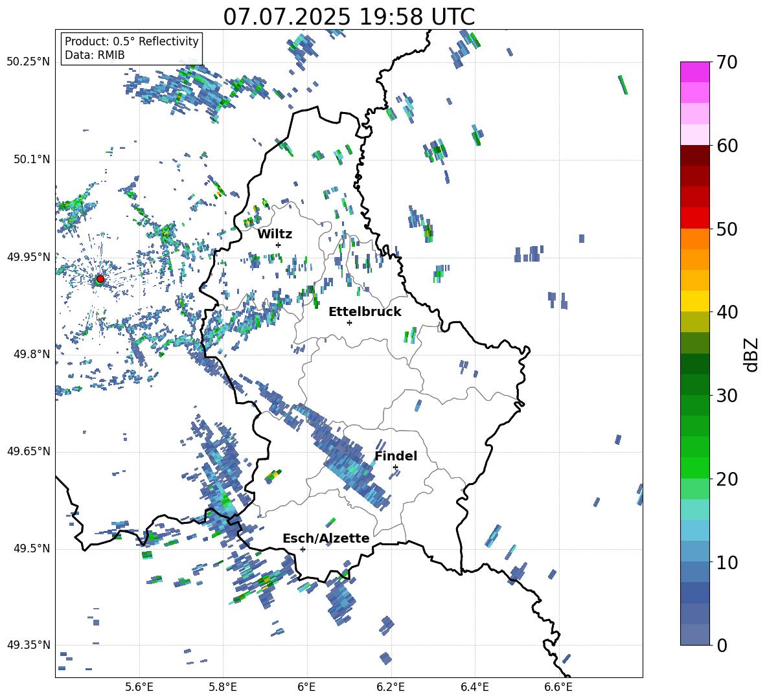Click the Ettelbruck city label

[x=365, y=312]
